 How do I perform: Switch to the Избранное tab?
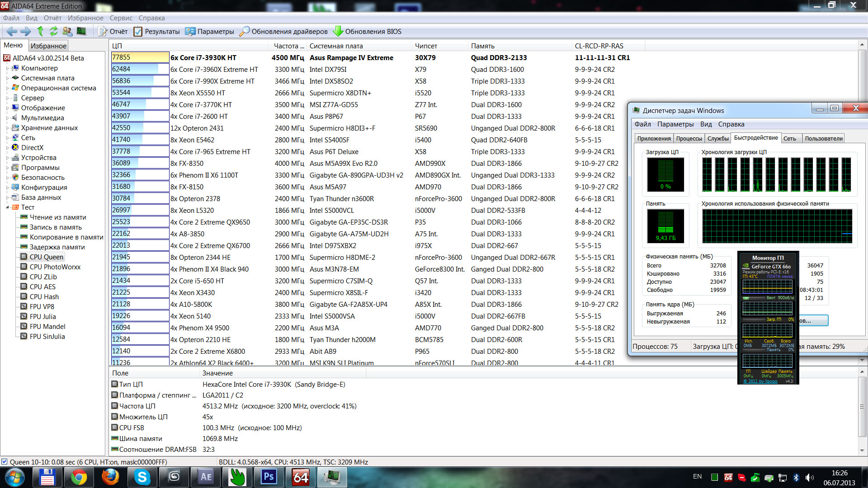click(48, 46)
